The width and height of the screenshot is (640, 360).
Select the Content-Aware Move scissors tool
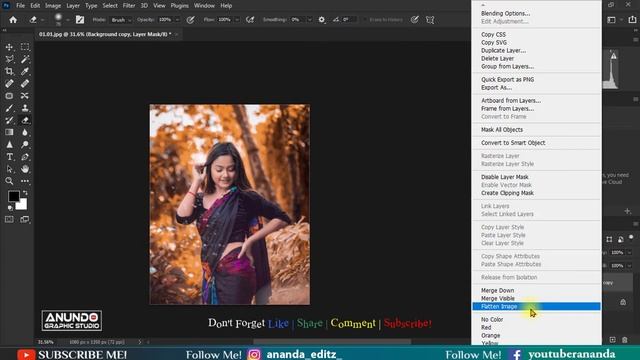tap(25, 96)
